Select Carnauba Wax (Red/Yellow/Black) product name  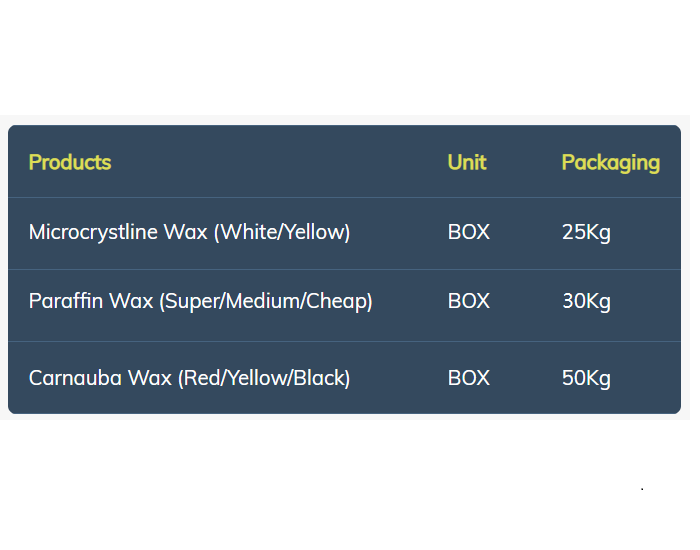[x=189, y=379]
